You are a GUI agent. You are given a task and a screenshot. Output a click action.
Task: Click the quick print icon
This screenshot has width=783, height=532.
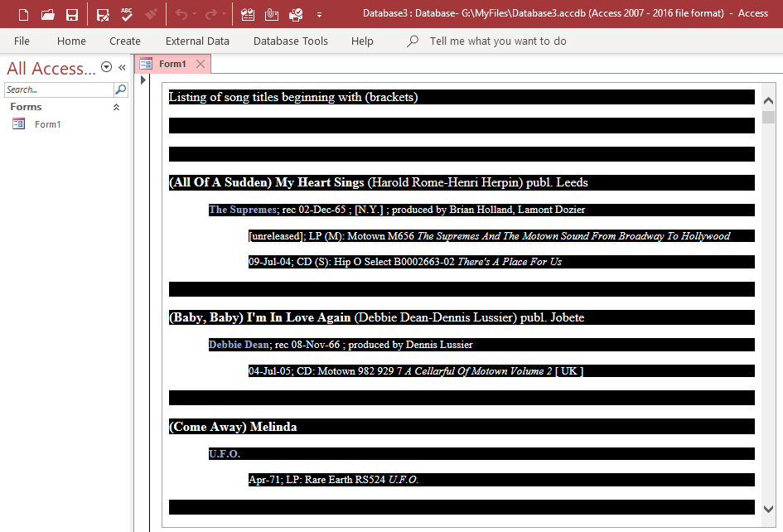coord(296,14)
